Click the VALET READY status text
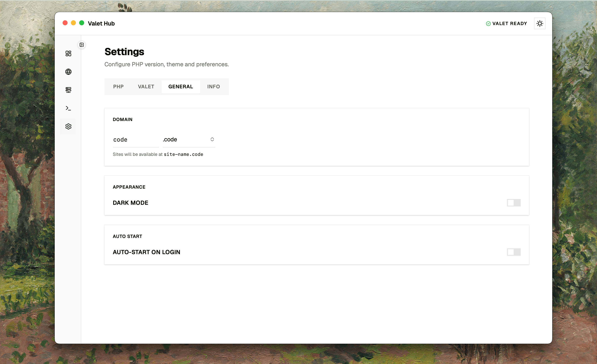The width and height of the screenshot is (597, 364). [510, 23]
